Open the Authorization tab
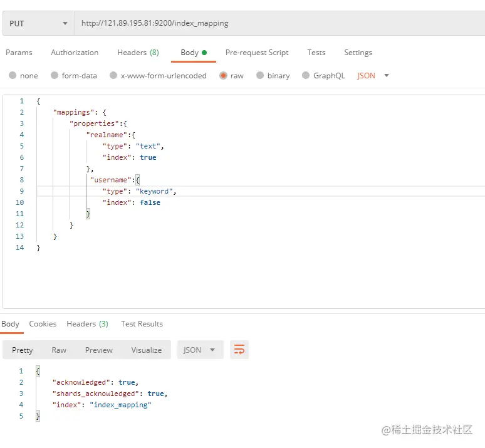 (75, 53)
